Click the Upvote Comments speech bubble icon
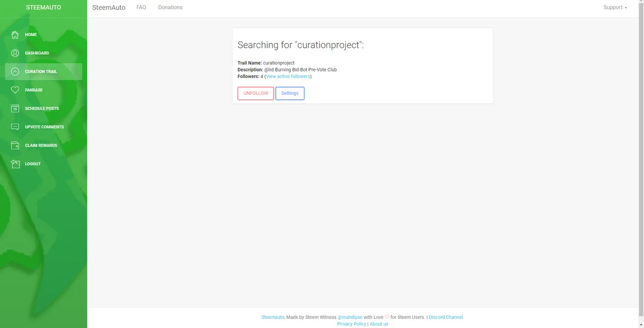The width and height of the screenshot is (644, 328). [x=15, y=127]
